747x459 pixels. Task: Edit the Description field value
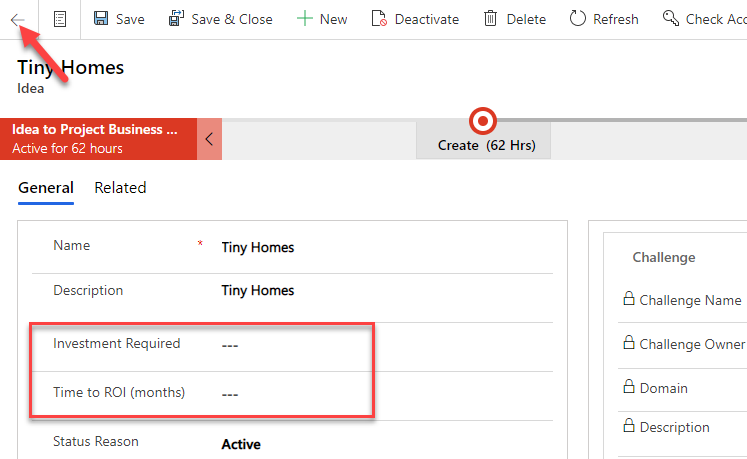pyautogui.click(x=380, y=291)
